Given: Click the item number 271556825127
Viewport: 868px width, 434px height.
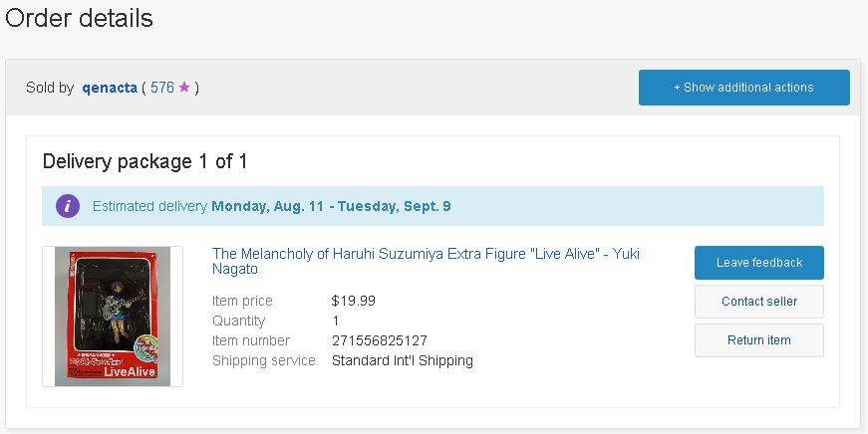Looking at the screenshot, I should click(379, 340).
